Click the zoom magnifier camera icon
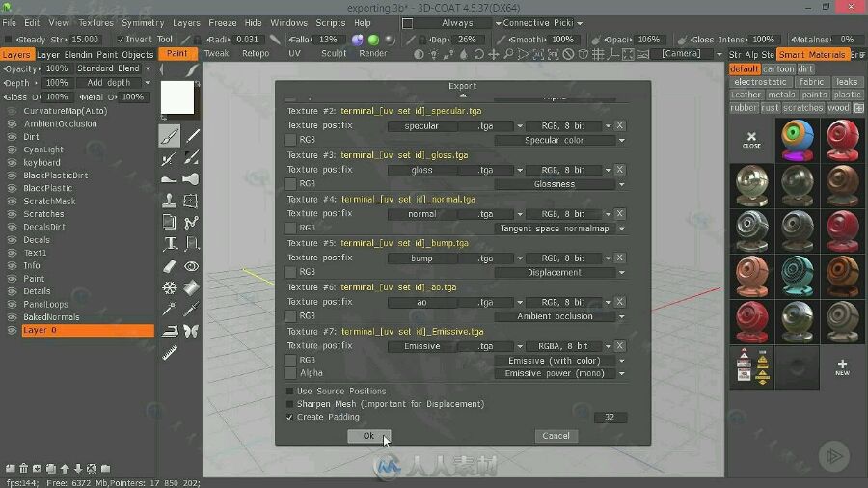The image size is (868, 488). tap(508, 54)
